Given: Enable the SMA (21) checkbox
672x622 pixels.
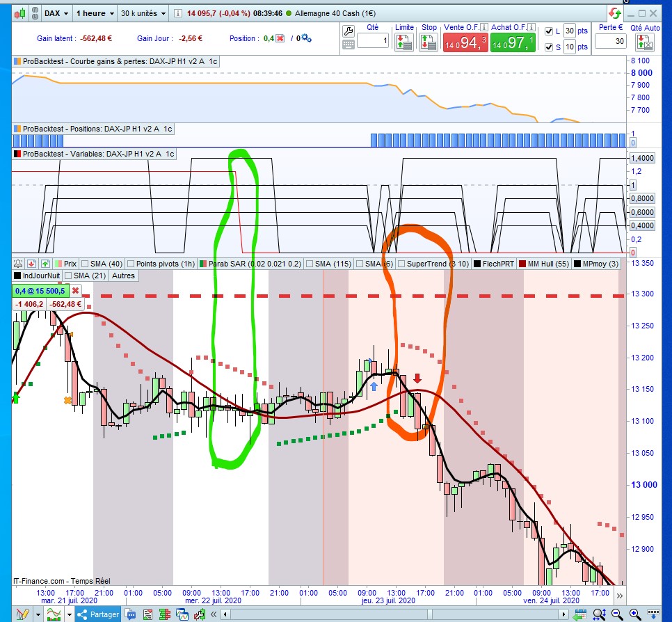Looking at the screenshot, I should (68, 276).
